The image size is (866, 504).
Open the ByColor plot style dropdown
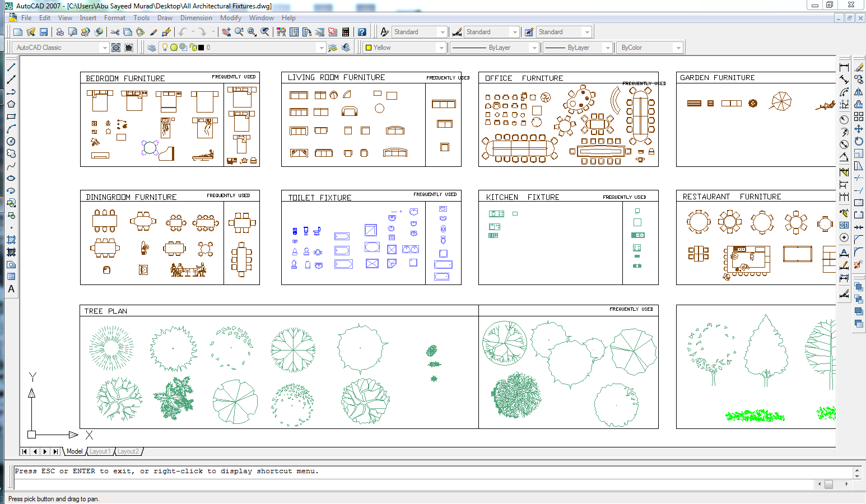(x=678, y=48)
